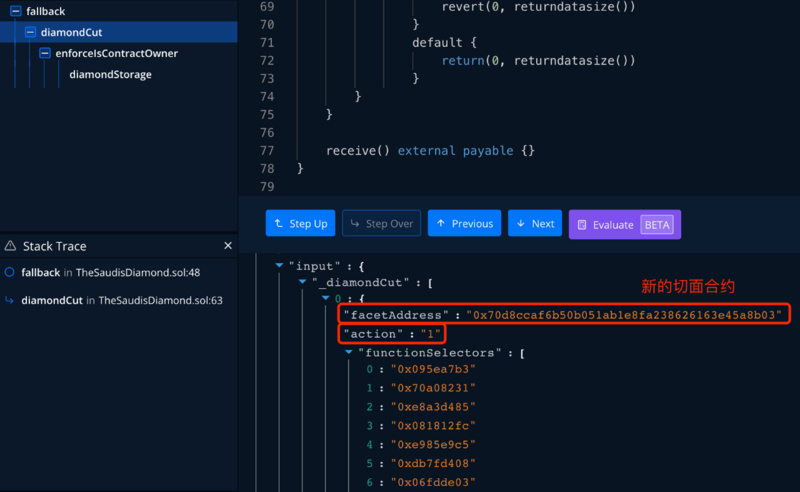
Task: Click the facetAddress value
Action: coord(624,315)
